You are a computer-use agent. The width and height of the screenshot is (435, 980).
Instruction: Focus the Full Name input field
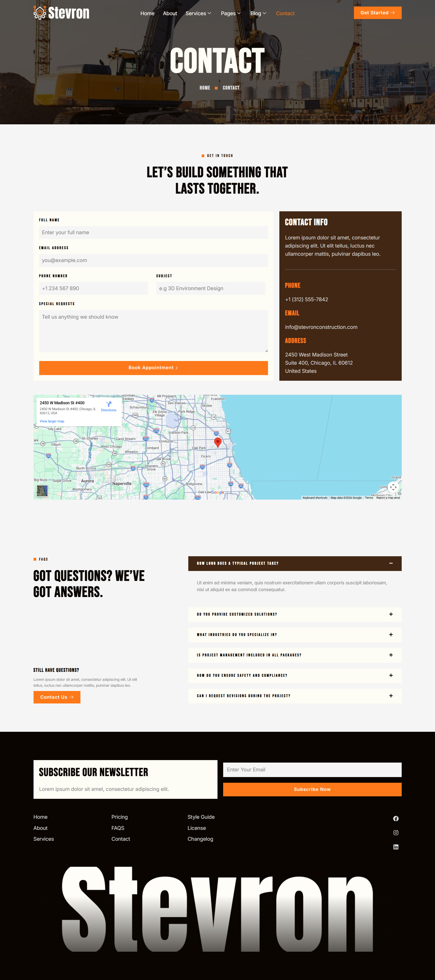[x=153, y=232]
